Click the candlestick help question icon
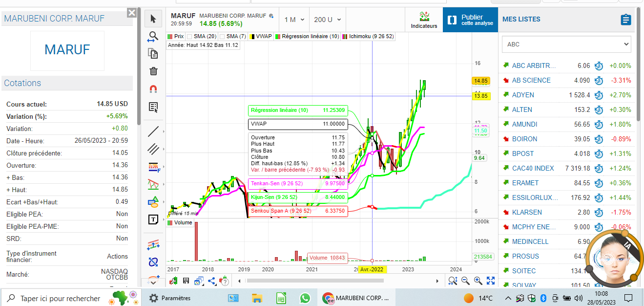 [x=225, y=281]
